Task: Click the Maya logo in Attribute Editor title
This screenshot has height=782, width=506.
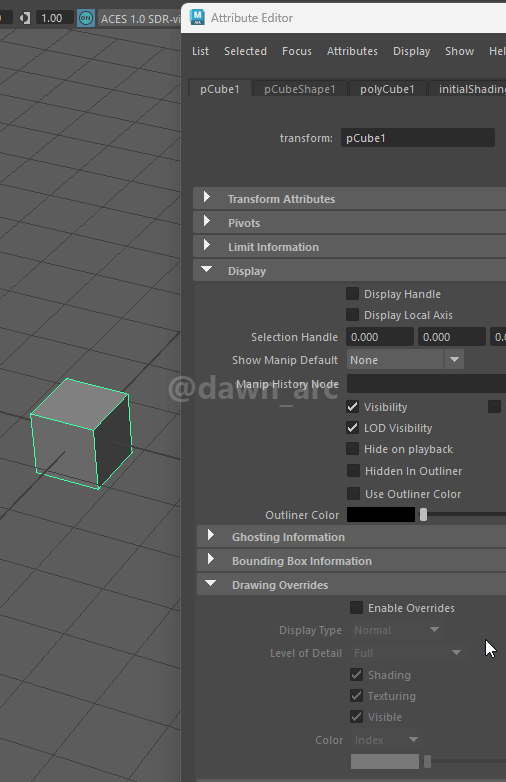Action: tap(197, 17)
